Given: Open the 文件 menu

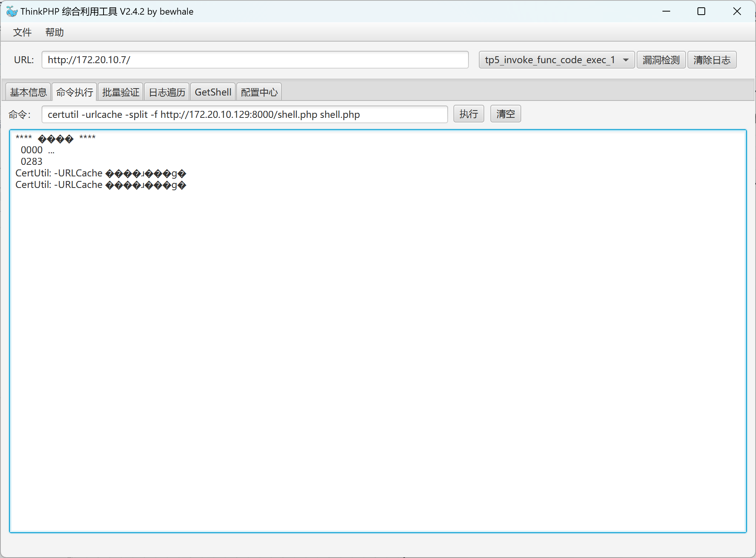Looking at the screenshot, I should (22, 32).
